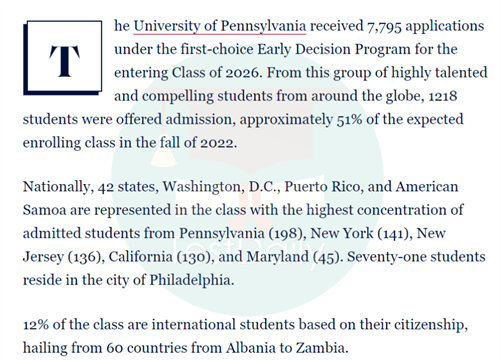Click the California (130) statistic

click(x=161, y=257)
